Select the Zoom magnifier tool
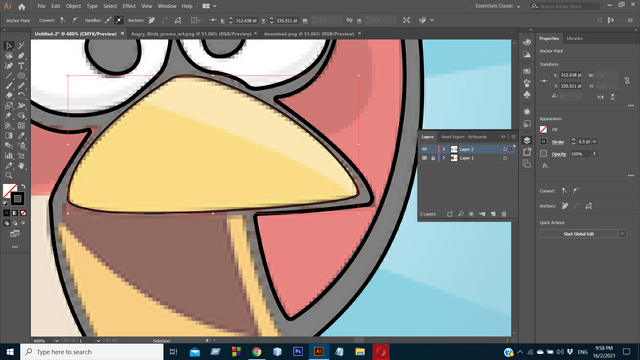The height and width of the screenshot is (360, 640). click(9, 176)
